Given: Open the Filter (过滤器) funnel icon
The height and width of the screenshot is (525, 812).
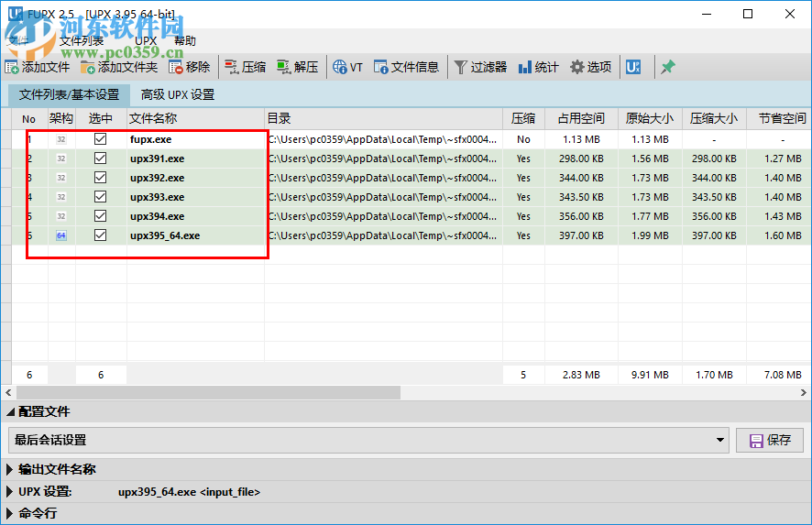Looking at the screenshot, I should pyautogui.click(x=460, y=67).
